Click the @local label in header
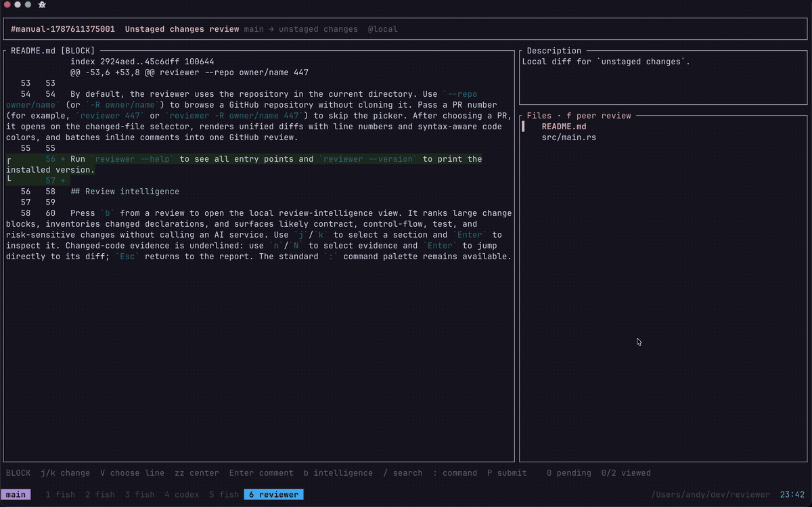 point(383,29)
